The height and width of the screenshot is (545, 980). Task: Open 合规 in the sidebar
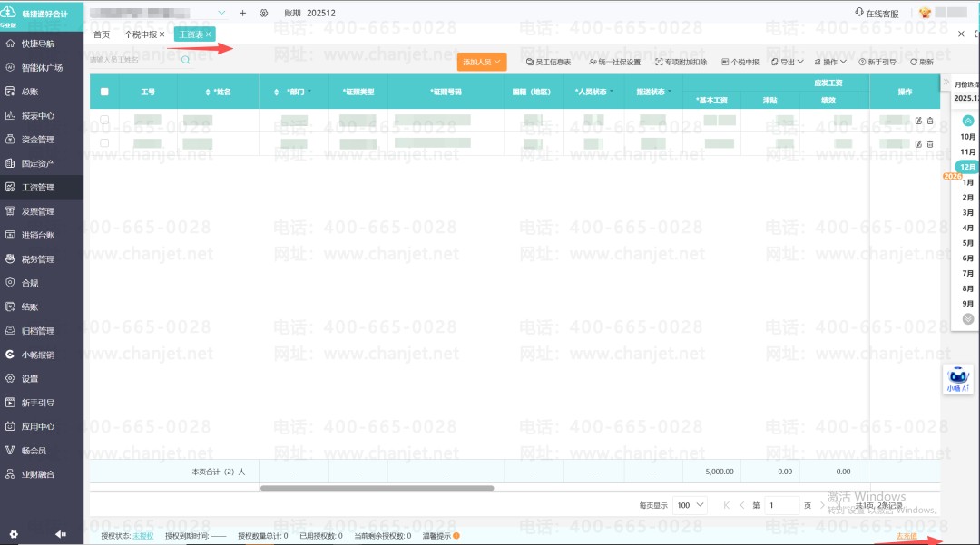coord(29,283)
